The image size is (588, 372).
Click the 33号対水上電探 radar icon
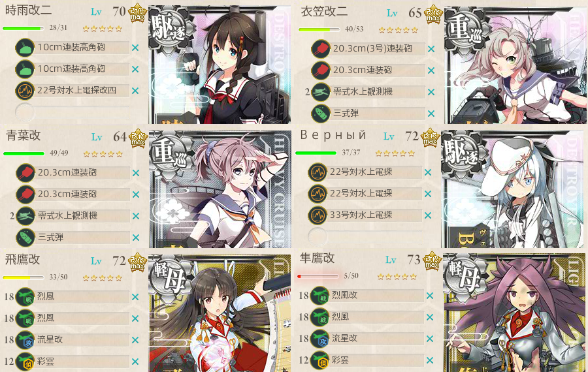[318, 215]
